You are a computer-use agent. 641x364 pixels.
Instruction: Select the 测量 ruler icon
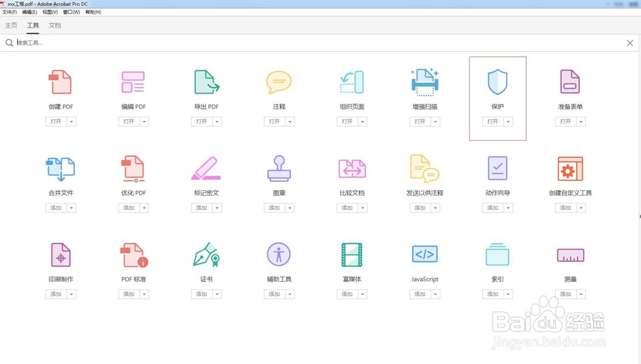tap(570, 255)
